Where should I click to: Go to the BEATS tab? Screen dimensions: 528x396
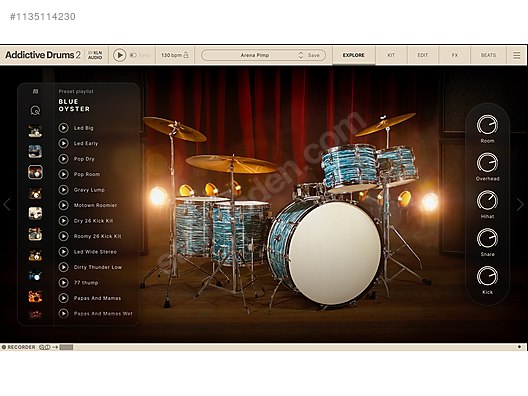[x=488, y=55]
